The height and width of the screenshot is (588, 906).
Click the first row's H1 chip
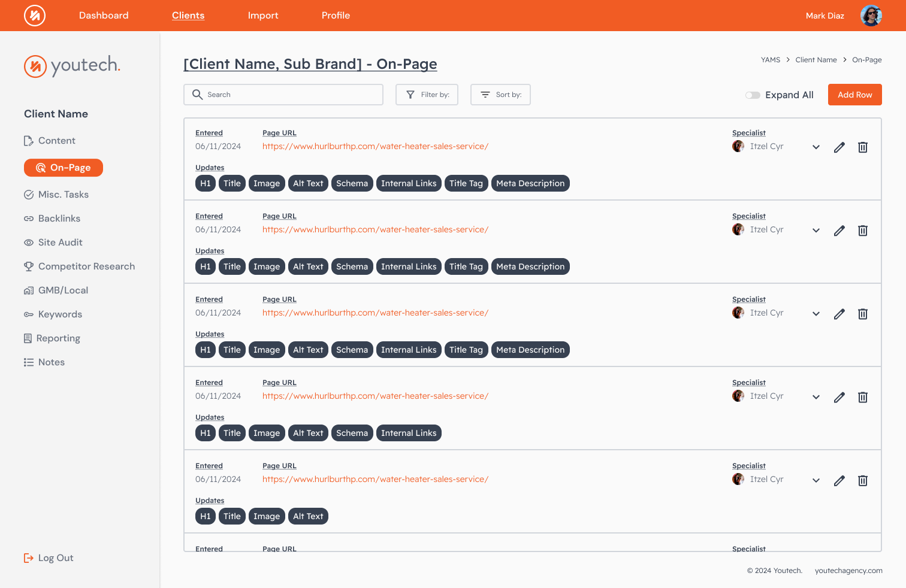206,183
